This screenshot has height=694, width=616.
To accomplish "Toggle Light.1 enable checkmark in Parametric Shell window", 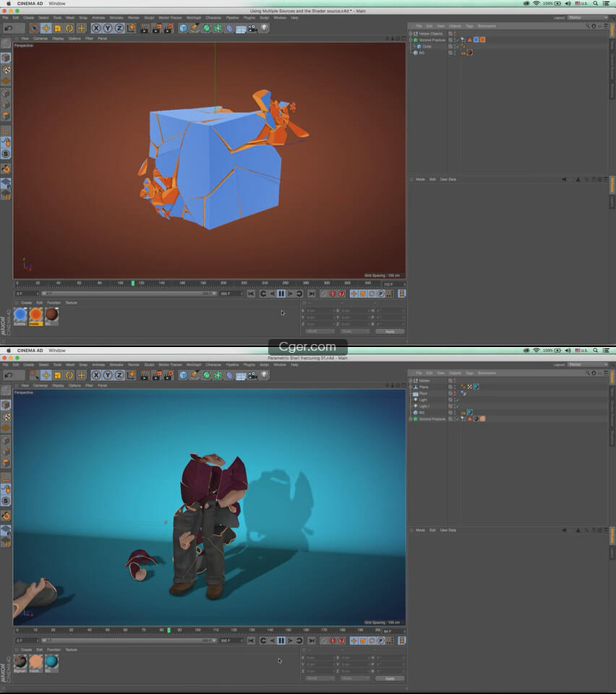I will [x=458, y=406].
